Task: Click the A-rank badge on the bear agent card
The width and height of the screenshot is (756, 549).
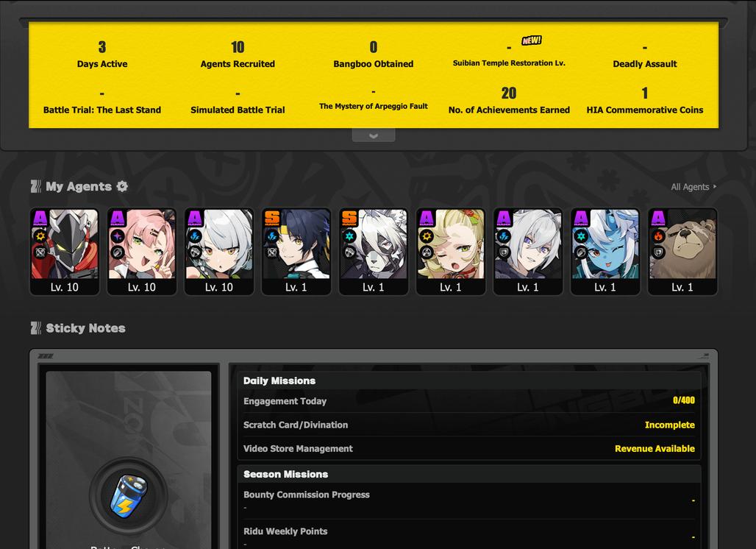Action: (657, 219)
